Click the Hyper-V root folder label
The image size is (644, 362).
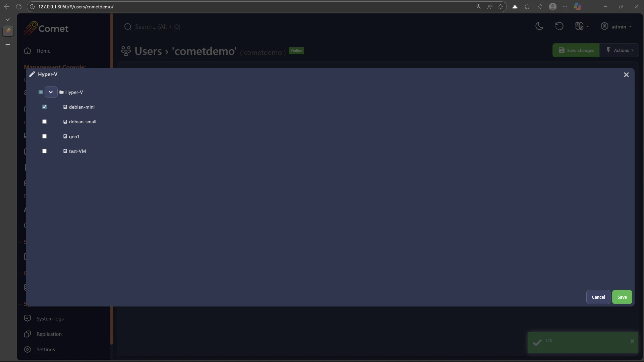coord(74,92)
